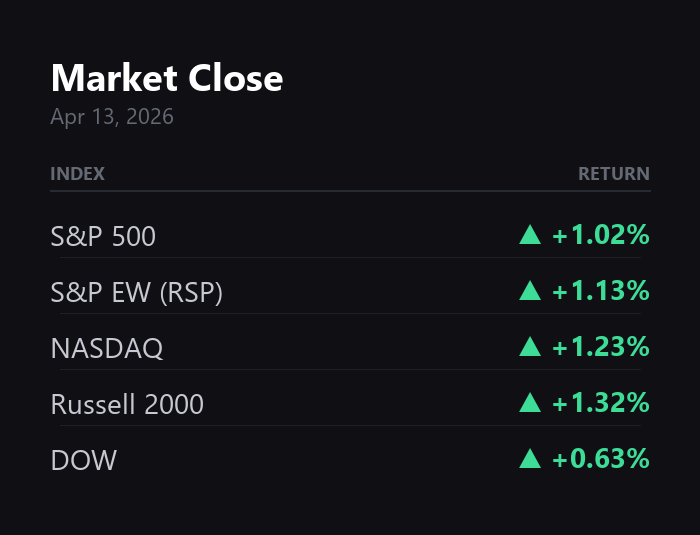The image size is (700, 535).
Task: Click the +1.13% return value
Action: pyautogui.click(x=600, y=291)
